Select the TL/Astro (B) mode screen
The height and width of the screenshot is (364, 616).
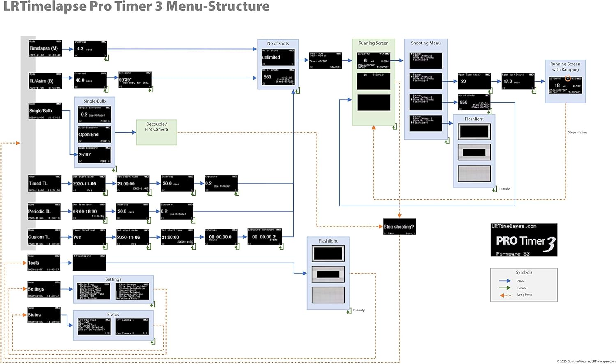(45, 81)
